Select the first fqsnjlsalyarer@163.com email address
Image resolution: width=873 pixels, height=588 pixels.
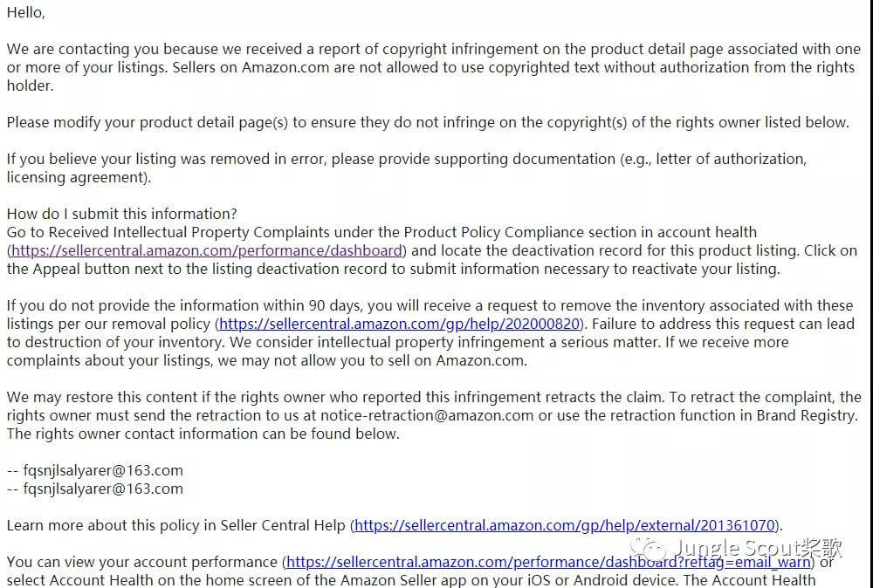point(103,470)
